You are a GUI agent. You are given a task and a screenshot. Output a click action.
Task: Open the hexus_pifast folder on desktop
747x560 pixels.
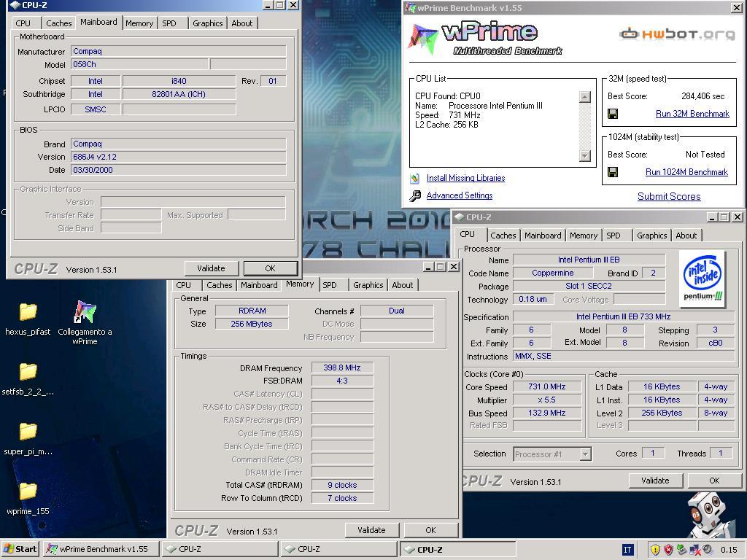coord(28,312)
